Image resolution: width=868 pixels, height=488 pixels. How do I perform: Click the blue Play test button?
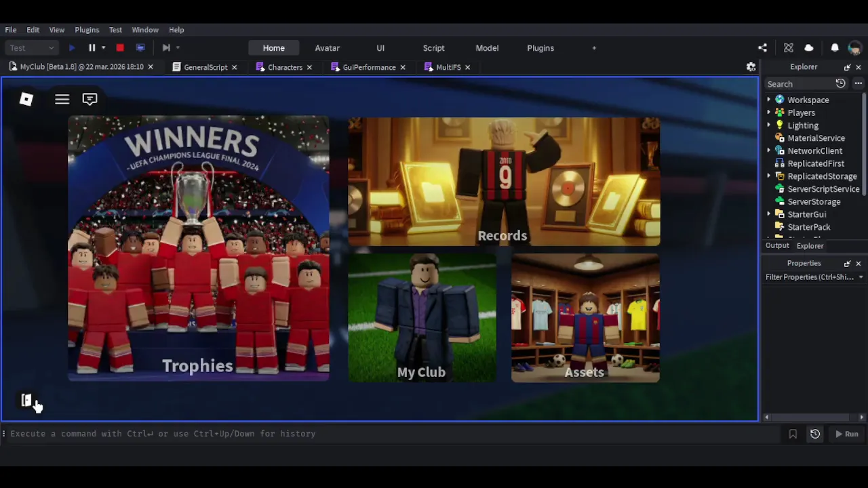point(72,48)
